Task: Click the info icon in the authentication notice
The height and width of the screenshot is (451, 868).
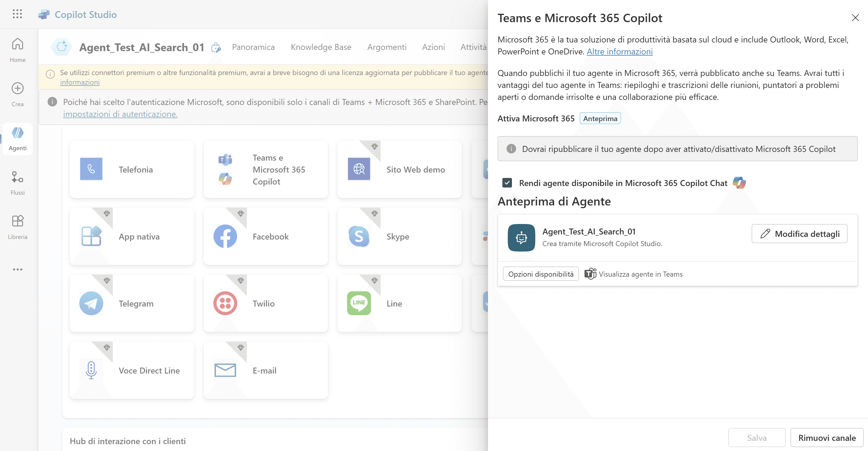Action: pos(52,102)
